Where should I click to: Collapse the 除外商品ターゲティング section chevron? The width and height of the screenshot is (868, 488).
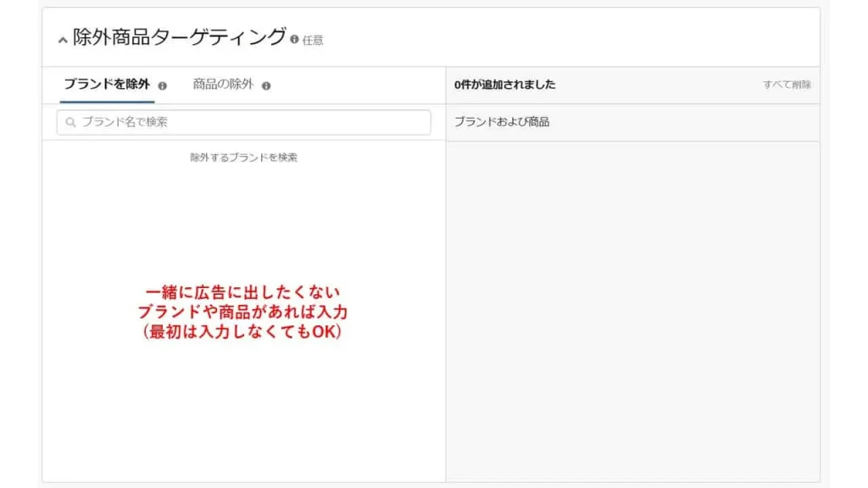coord(63,40)
